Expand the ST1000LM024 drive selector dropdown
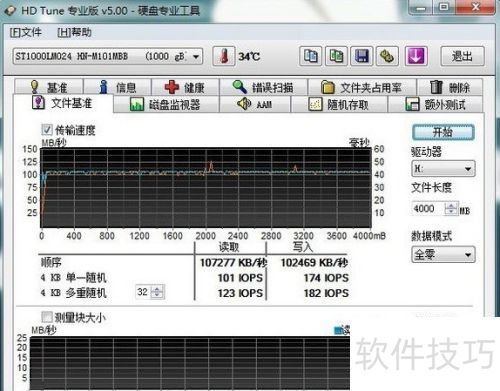The height and width of the screenshot is (391, 500). tap(108, 56)
